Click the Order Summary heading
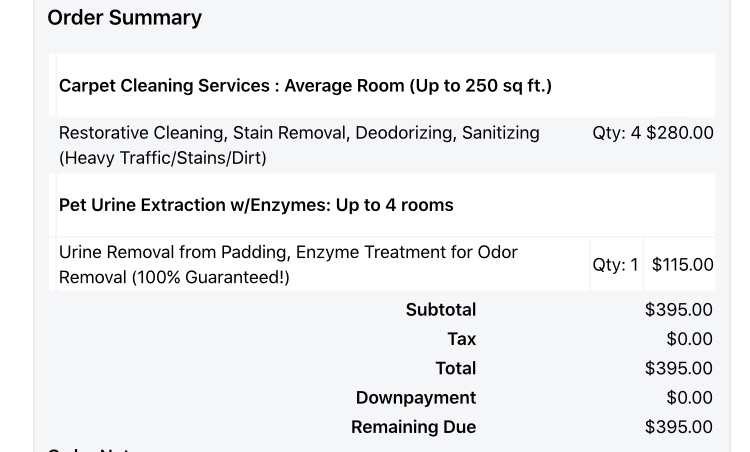The height and width of the screenshot is (452, 750). click(x=124, y=18)
